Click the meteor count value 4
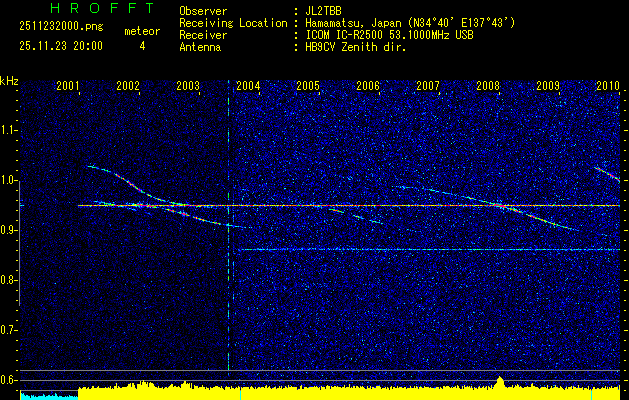This screenshot has height=400, width=629. coord(141,46)
